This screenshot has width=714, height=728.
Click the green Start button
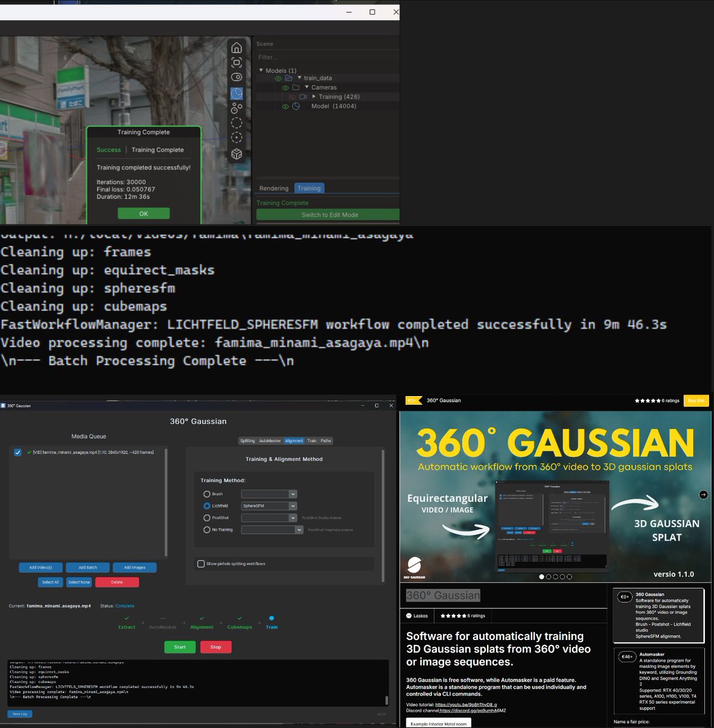pyautogui.click(x=180, y=647)
